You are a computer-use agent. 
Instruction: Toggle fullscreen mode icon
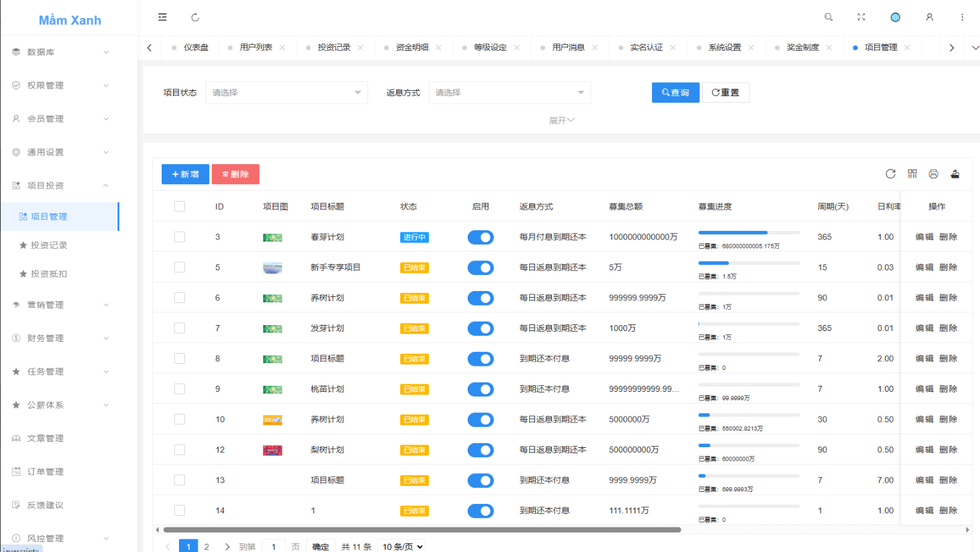click(861, 17)
